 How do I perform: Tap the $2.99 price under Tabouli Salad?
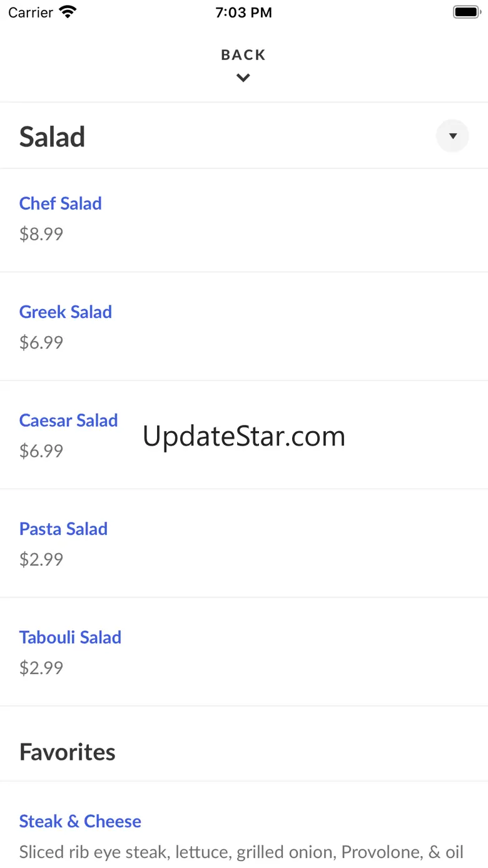tap(41, 668)
